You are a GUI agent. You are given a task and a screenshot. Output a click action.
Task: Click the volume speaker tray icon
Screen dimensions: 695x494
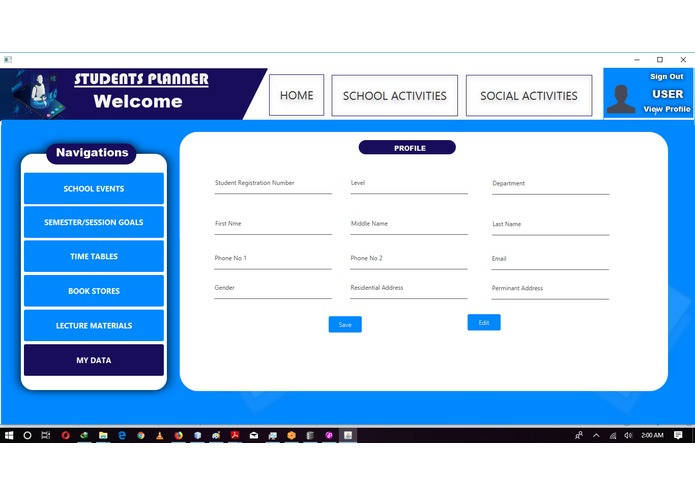point(628,436)
